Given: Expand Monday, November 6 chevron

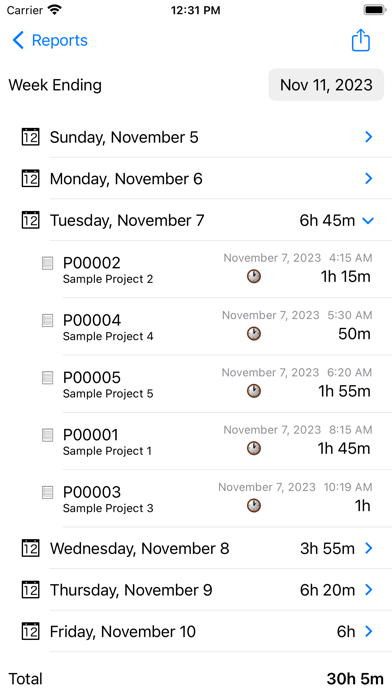Looking at the screenshot, I should coord(368,178).
